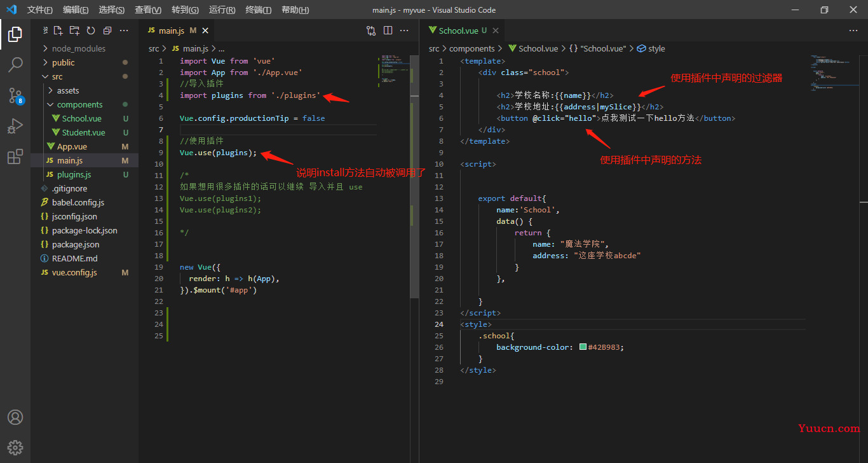Select main.js in the file tree
The width and height of the screenshot is (868, 463).
tap(85, 160)
